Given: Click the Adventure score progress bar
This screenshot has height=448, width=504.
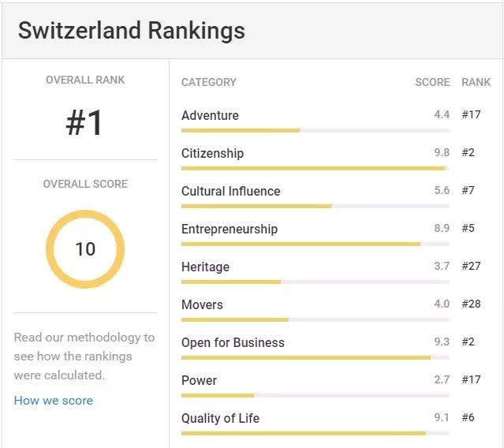Looking at the screenshot, I should [x=315, y=130].
